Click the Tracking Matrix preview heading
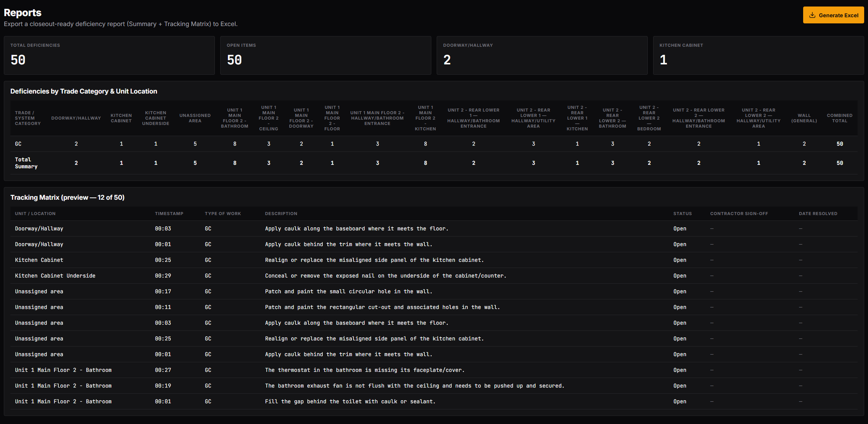The image size is (868, 424). 68,197
